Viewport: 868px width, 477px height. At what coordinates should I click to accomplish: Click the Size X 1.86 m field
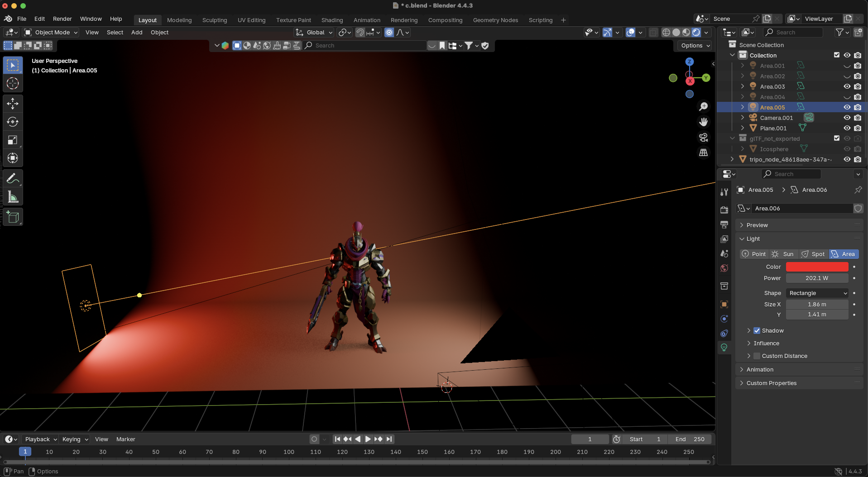click(x=817, y=305)
